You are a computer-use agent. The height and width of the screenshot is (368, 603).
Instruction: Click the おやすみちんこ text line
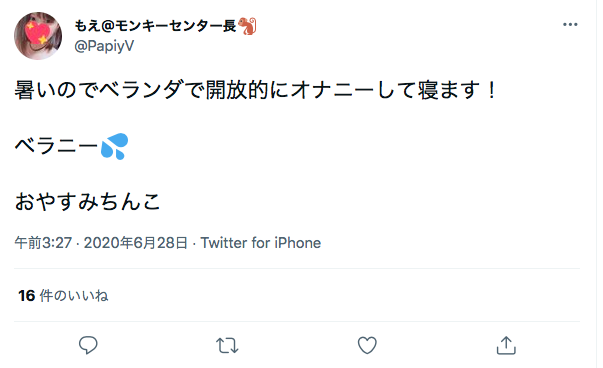point(88,202)
